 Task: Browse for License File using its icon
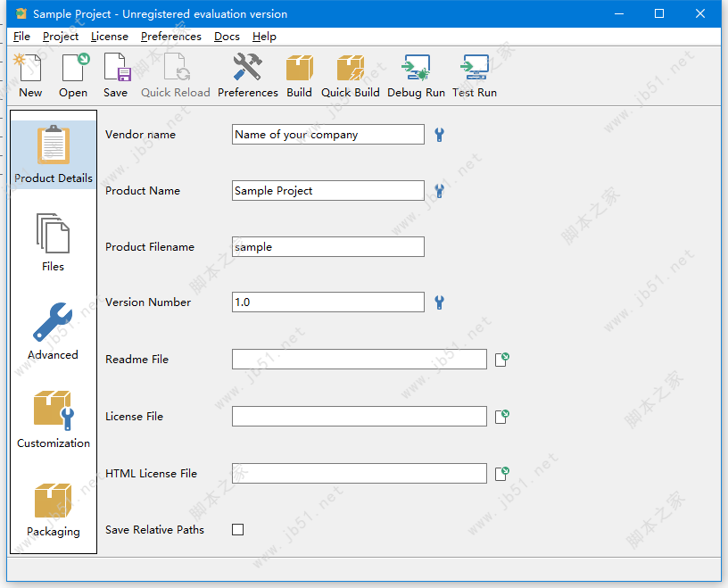502,417
